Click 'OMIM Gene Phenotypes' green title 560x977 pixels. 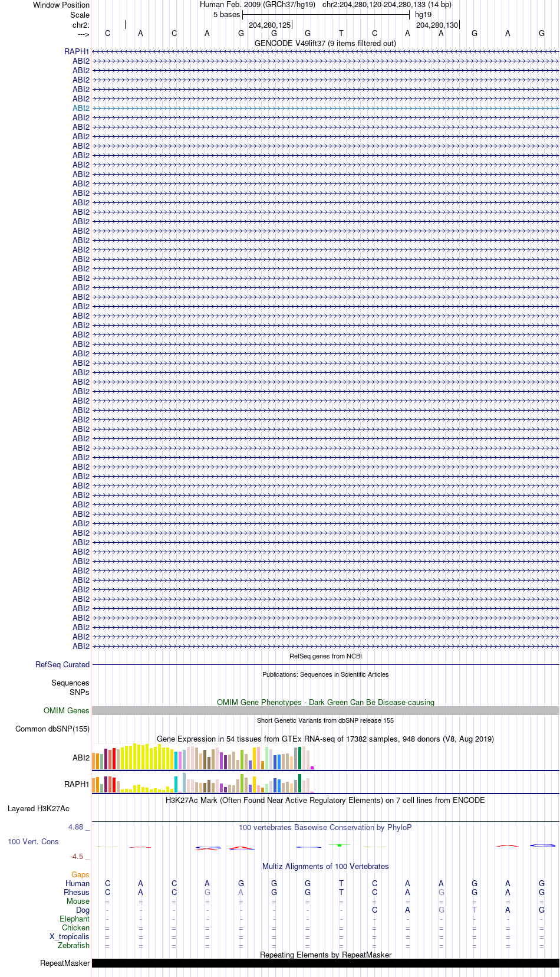[325, 702]
